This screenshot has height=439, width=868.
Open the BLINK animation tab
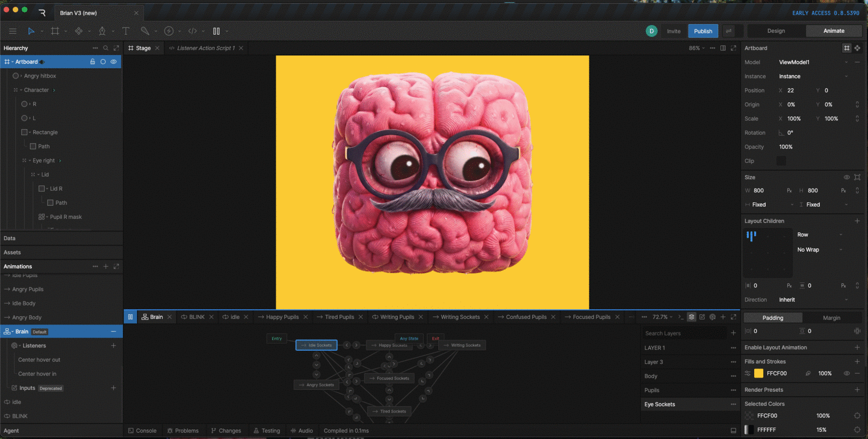[x=197, y=317]
